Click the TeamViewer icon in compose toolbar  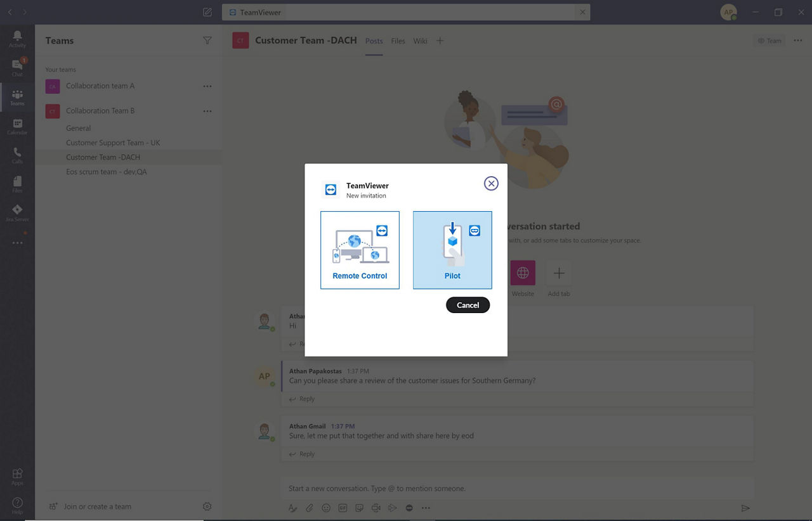click(x=409, y=508)
